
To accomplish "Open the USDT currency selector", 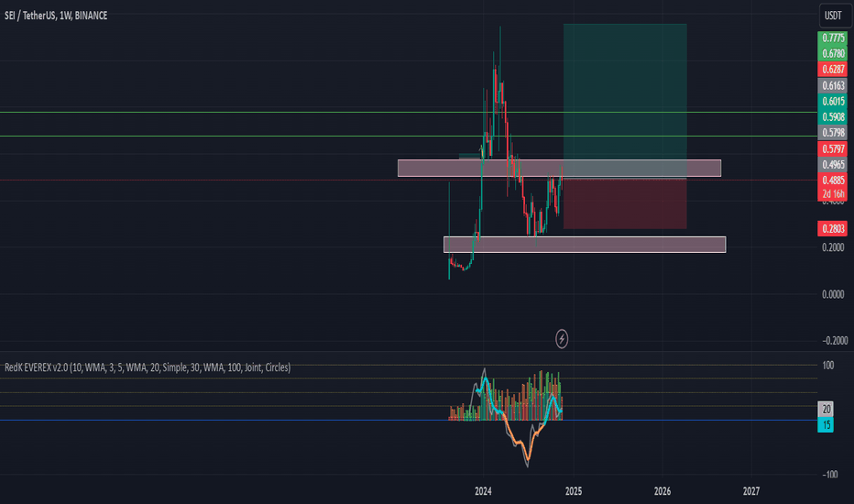I will pos(833,16).
